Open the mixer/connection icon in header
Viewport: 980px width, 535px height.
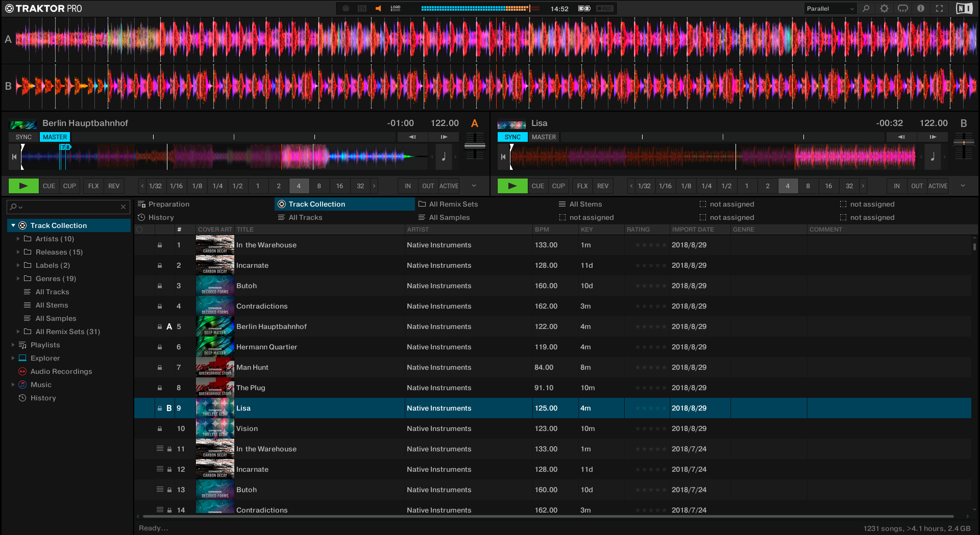362,9
